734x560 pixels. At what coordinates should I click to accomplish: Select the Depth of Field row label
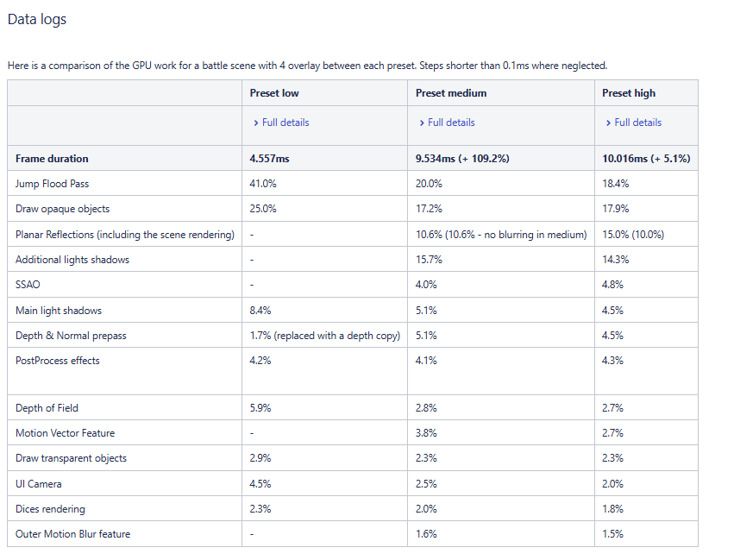[x=48, y=407]
